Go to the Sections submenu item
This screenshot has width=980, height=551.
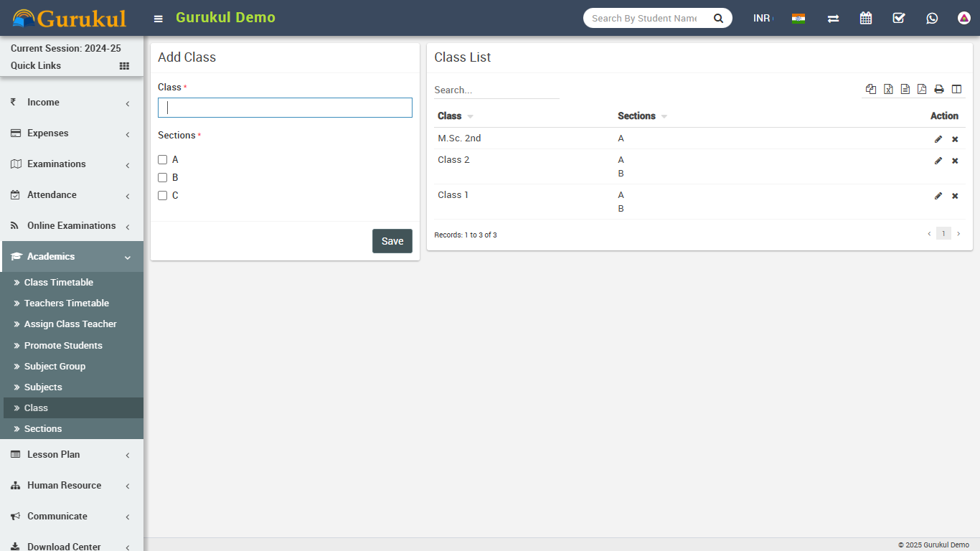[43, 429]
